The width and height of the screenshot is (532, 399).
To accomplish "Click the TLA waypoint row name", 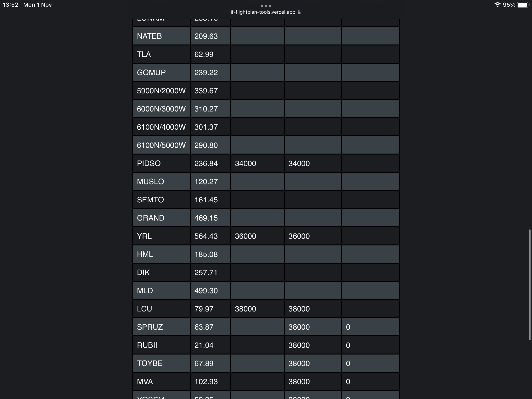I will point(144,54).
